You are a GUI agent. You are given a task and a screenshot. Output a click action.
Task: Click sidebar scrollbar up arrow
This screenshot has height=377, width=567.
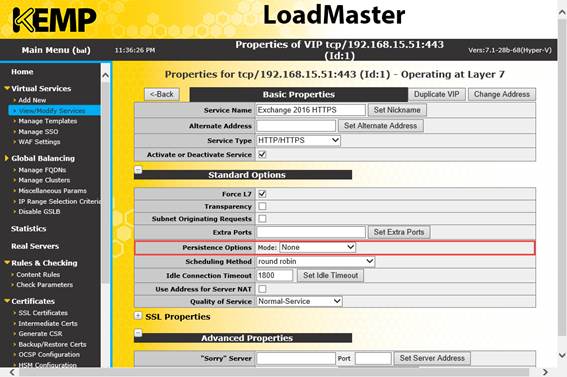tap(105, 75)
